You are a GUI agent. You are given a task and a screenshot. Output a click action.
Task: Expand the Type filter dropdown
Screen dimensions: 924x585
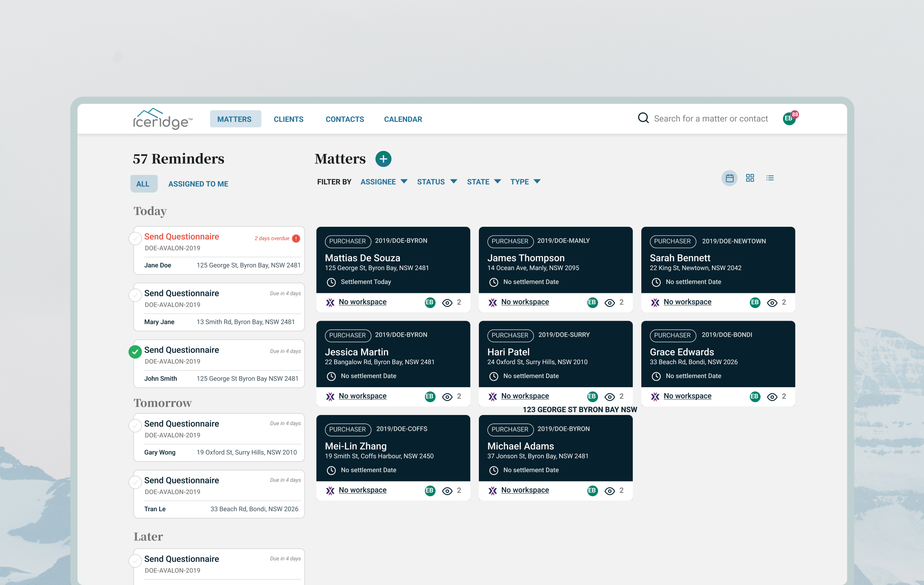point(525,182)
